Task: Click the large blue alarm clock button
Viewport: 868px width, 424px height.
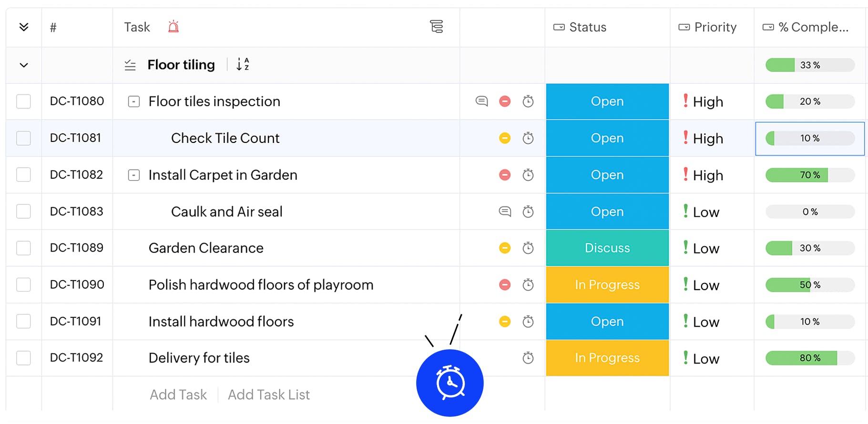Action: tap(449, 383)
